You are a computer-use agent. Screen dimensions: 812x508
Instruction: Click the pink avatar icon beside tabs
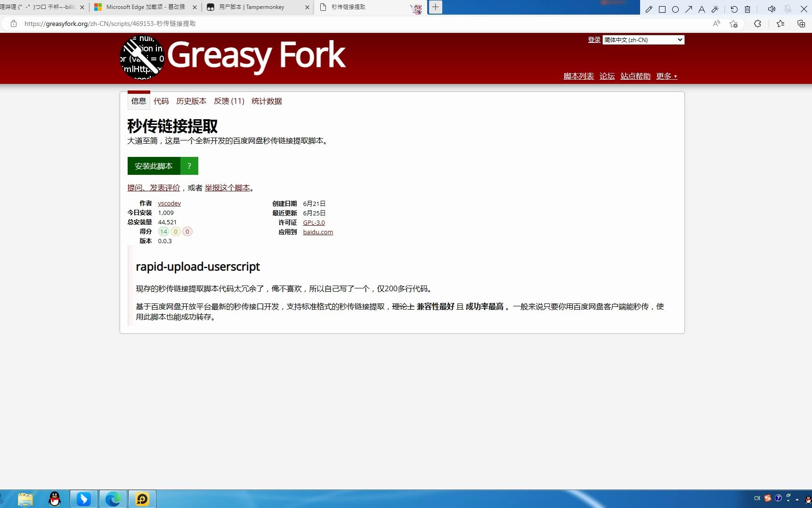click(416, 9)
